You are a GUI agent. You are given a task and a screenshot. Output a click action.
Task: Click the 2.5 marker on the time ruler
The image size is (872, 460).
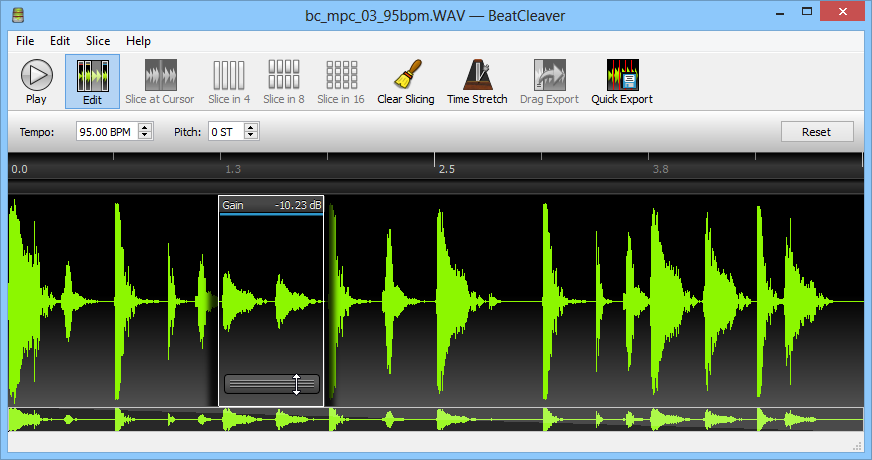click(447, 169)
